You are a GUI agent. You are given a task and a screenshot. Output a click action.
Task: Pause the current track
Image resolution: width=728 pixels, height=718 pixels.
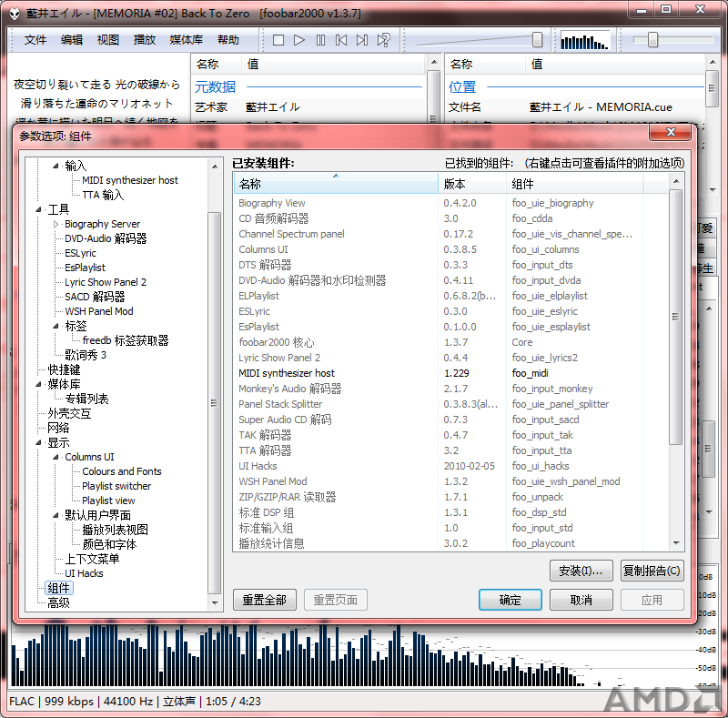pos(320,40)
